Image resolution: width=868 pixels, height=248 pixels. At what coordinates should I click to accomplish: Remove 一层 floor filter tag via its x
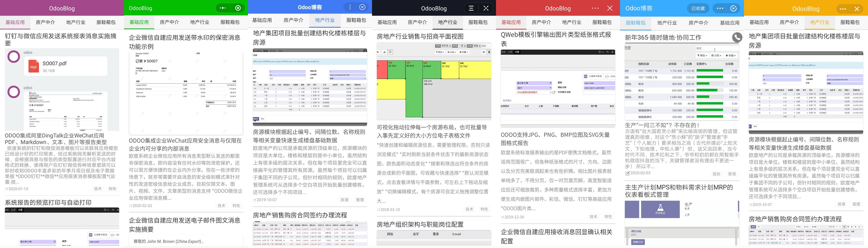click(x=465, y=46)
